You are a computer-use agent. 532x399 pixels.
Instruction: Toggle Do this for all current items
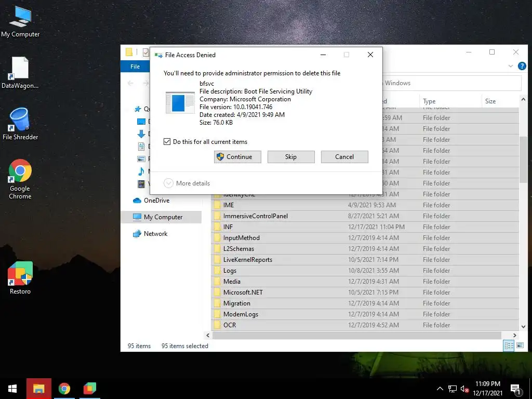[x=167, y=141]
